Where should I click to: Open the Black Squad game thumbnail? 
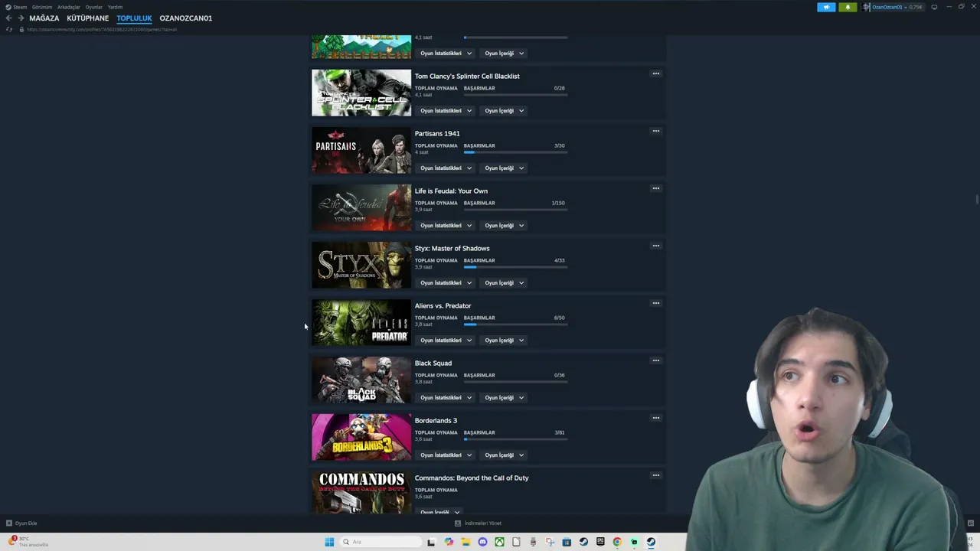pos(361,380)
